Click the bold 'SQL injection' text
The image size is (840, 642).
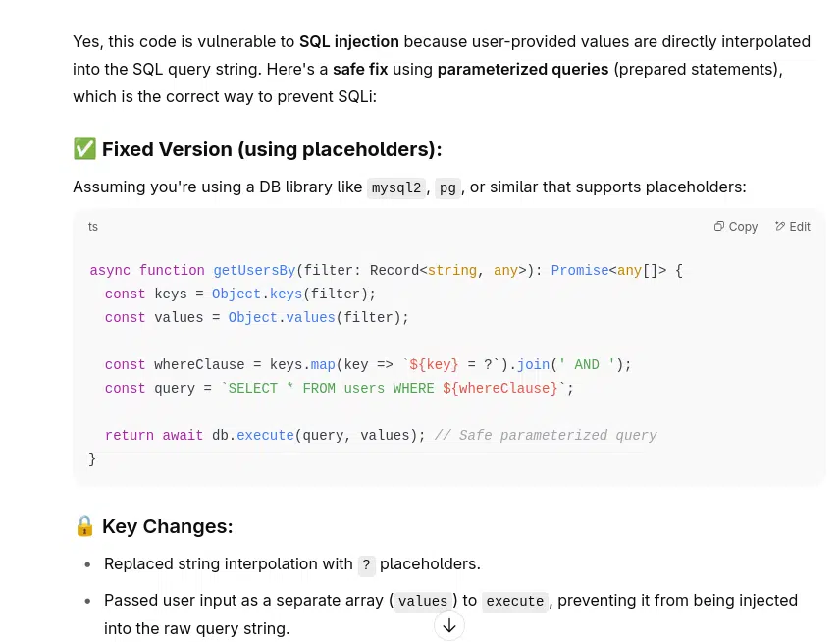click(348, 42)
